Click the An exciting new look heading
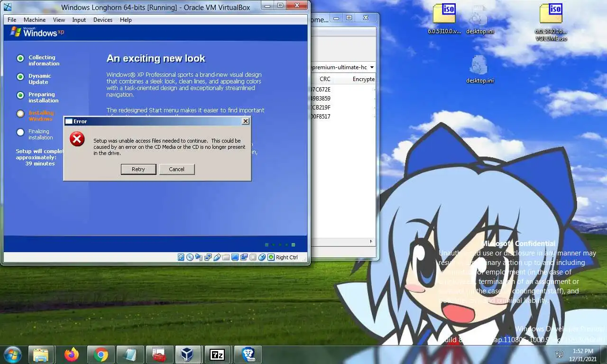The height and width of the screenshot is (364, 607). pyautogui.click(x=156, y=58)
